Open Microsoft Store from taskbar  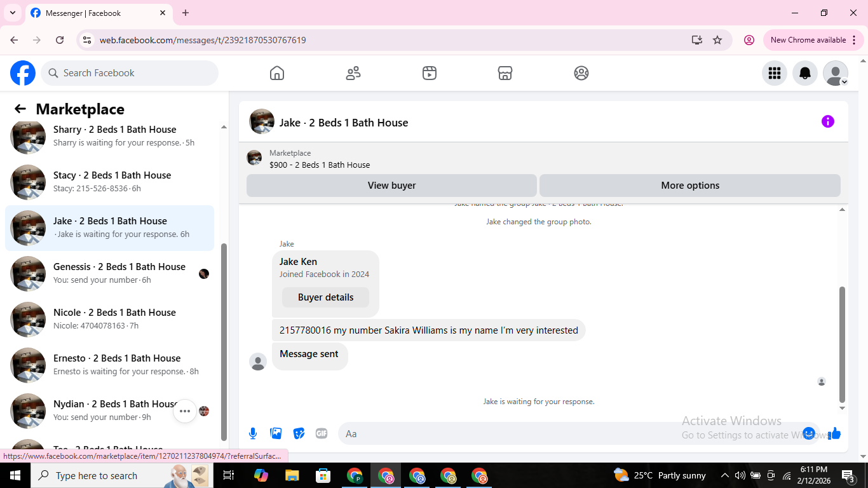pyautogui.click(x=323, y=475)
